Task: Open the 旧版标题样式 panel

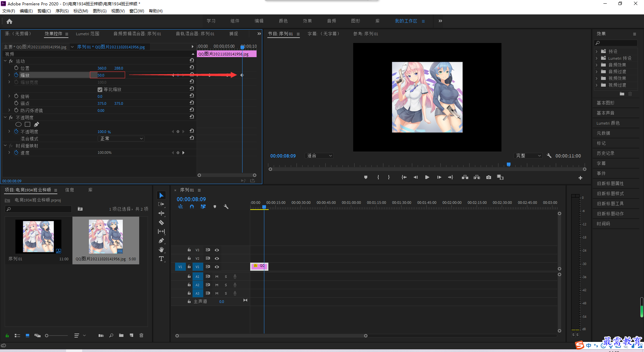Action: click(610, 193)
